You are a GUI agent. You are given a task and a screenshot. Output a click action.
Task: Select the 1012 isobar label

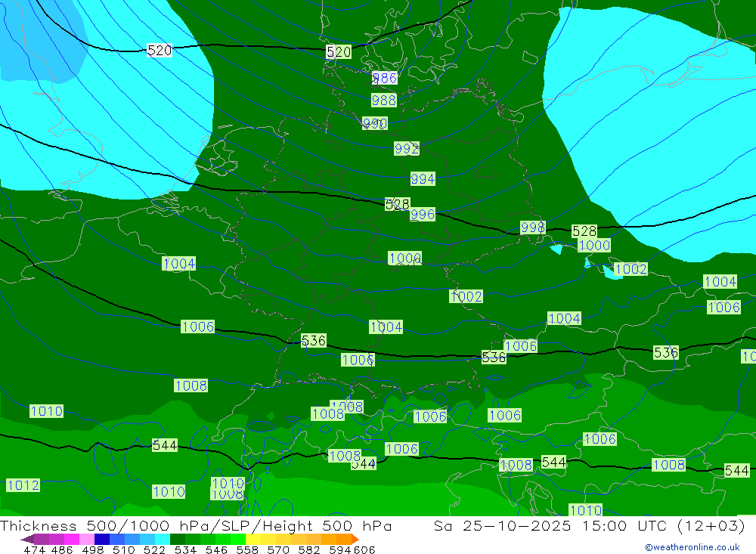[x=23, y=485]
